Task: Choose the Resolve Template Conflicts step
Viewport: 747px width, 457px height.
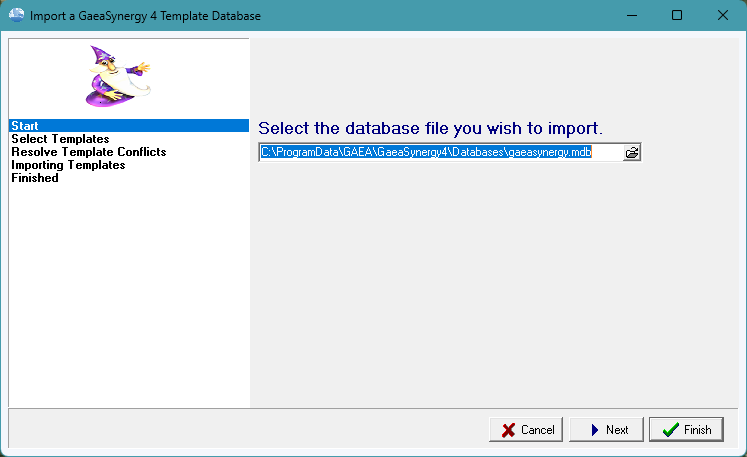Action: [88, 152]
